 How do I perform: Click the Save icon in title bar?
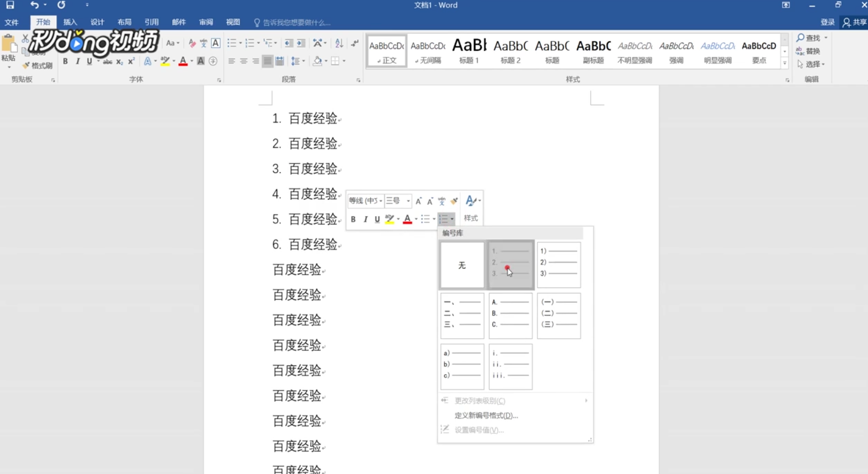(10, 5)
